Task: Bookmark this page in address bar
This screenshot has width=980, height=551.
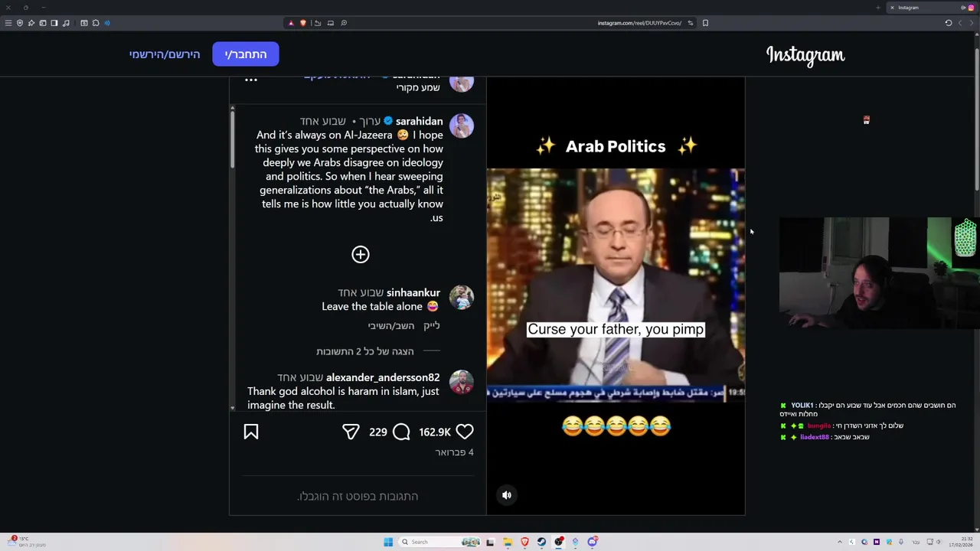Action: click(x=705, y=23)
